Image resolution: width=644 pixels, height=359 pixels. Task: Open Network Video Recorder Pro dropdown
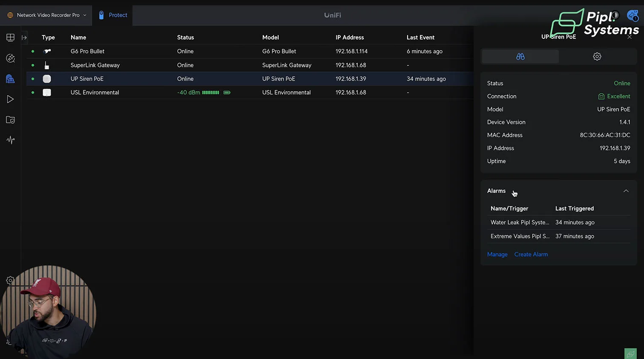point(47,15)
